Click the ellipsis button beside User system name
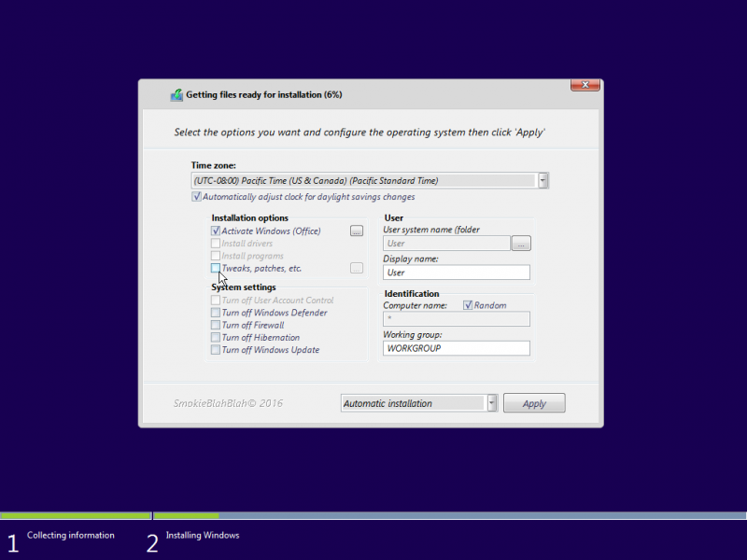 point(521,244)
